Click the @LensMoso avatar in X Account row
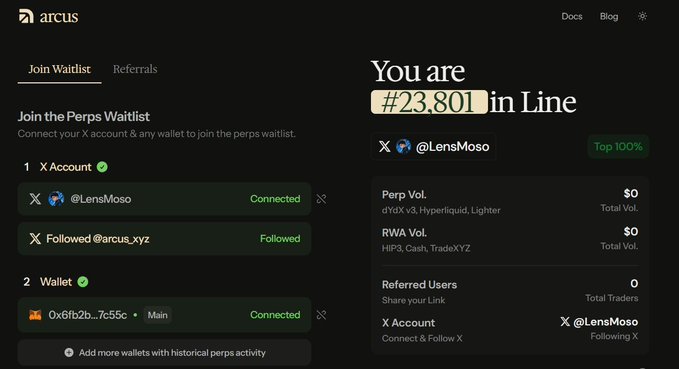The width and height of the screenshot is (679, 369). point(56,199)
